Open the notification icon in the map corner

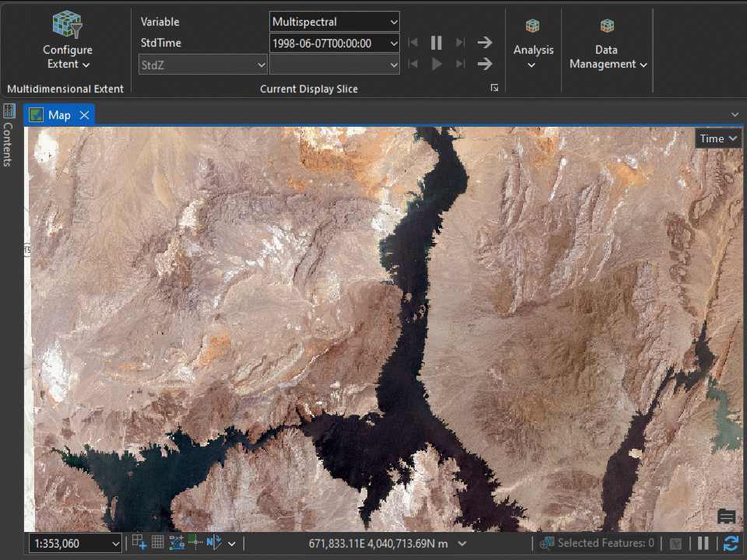pyautogui.click(x=727, y=516)
